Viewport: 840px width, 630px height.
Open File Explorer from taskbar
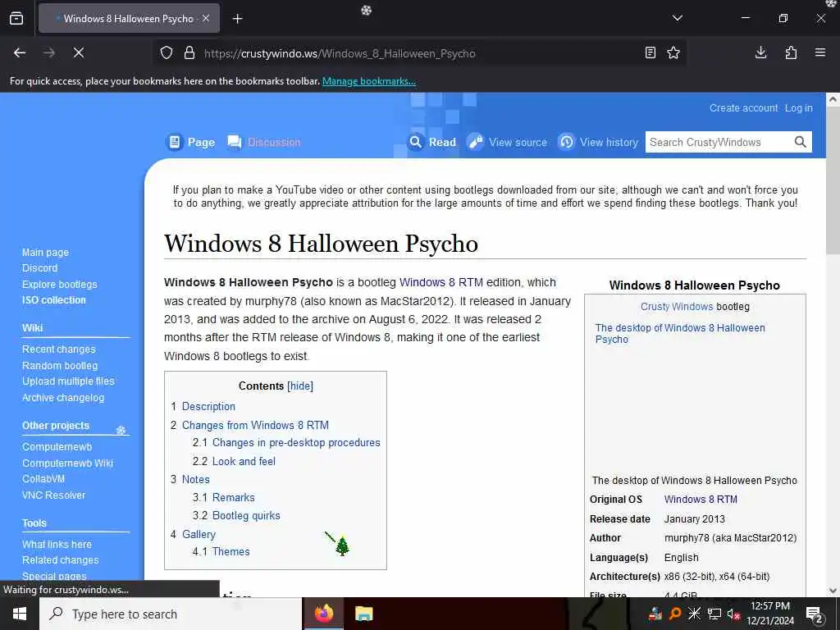tap(363, 614)
